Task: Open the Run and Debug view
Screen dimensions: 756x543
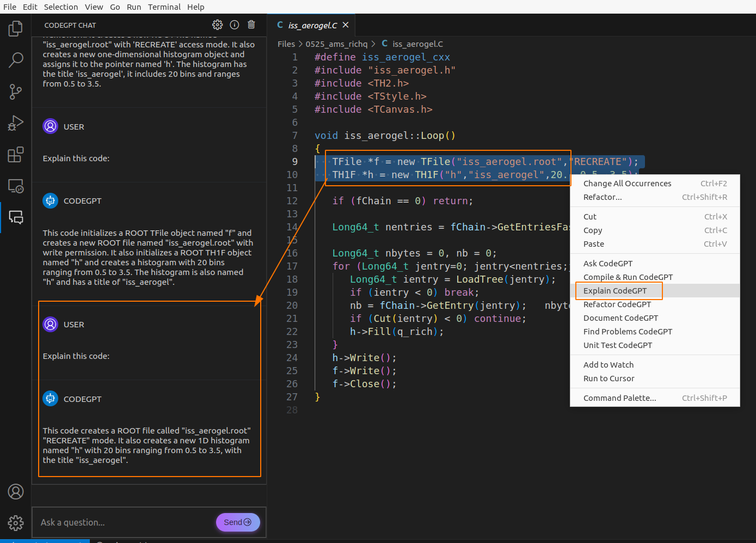Action: click(16, 123)
